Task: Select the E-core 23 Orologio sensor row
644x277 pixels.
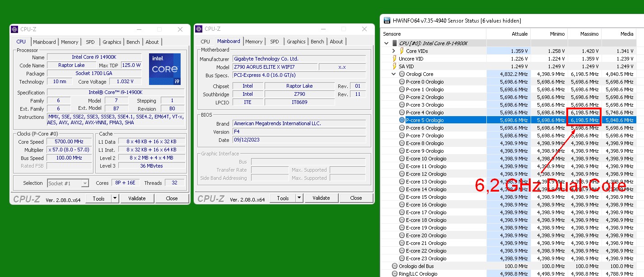Action: pyautogui.click(x=425, y=258)
